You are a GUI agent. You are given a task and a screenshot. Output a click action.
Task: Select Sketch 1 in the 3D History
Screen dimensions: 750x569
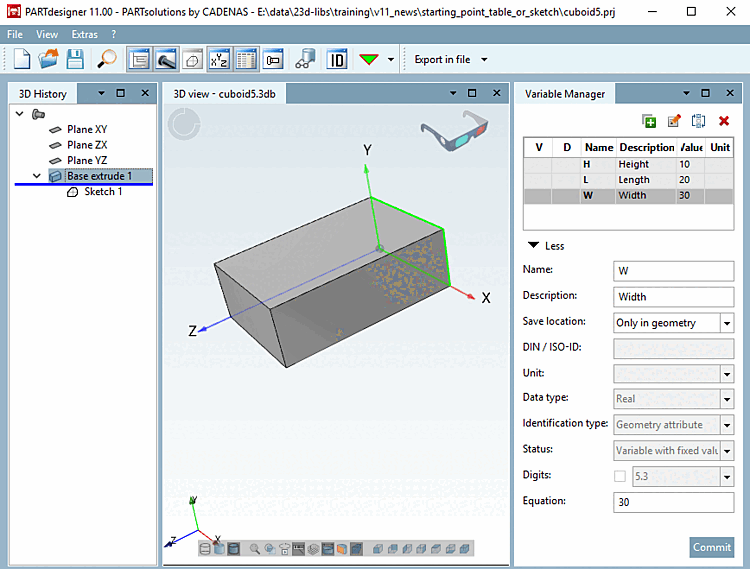(x=103, y=192)
